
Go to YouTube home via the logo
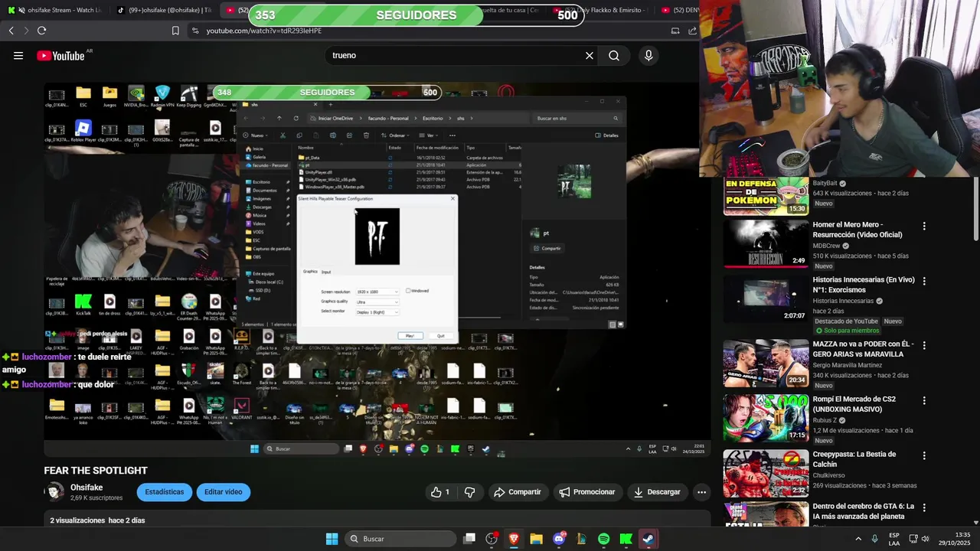(60, 55)
